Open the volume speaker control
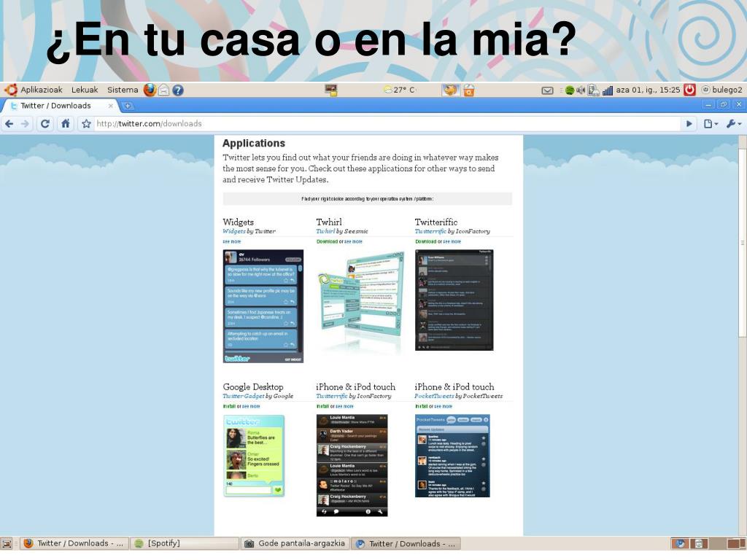 (x=580, y=90)
